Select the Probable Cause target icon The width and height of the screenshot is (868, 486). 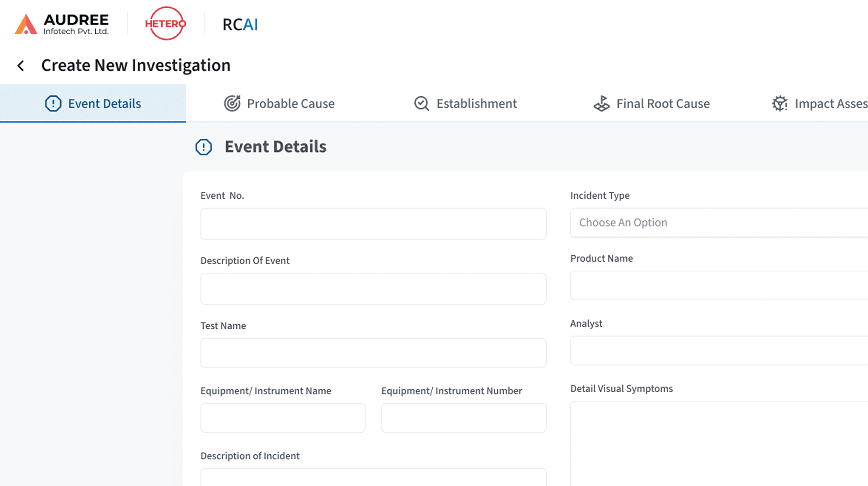pyautogui.click(x=232, y=104)
